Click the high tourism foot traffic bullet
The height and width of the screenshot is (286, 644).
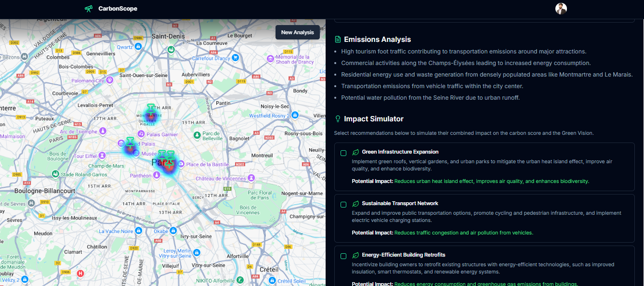tap(464, 52)
